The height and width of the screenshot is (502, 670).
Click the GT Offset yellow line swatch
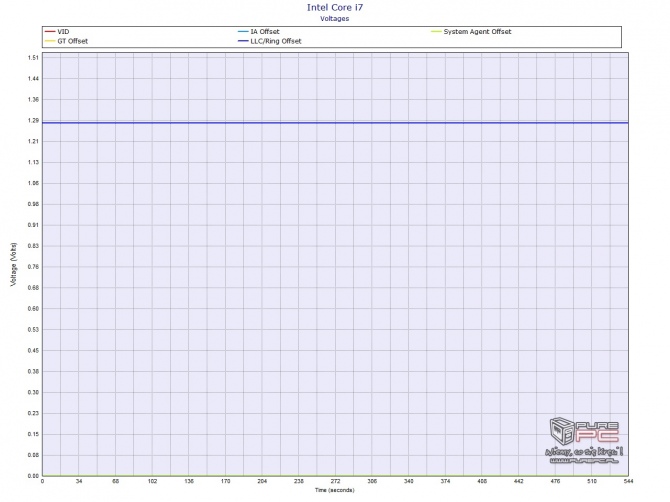(x=50, y=41)
